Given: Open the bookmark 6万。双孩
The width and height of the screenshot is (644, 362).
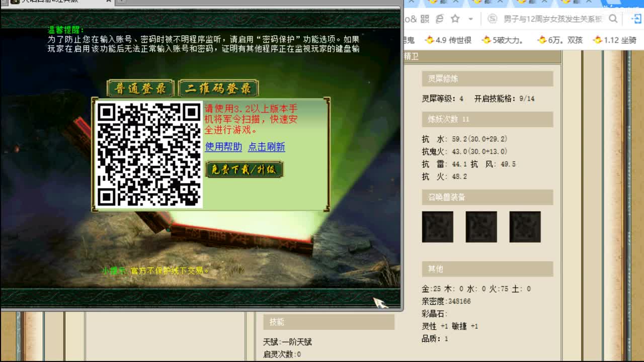Looking at the screenshot, I should tap(559, 40).
